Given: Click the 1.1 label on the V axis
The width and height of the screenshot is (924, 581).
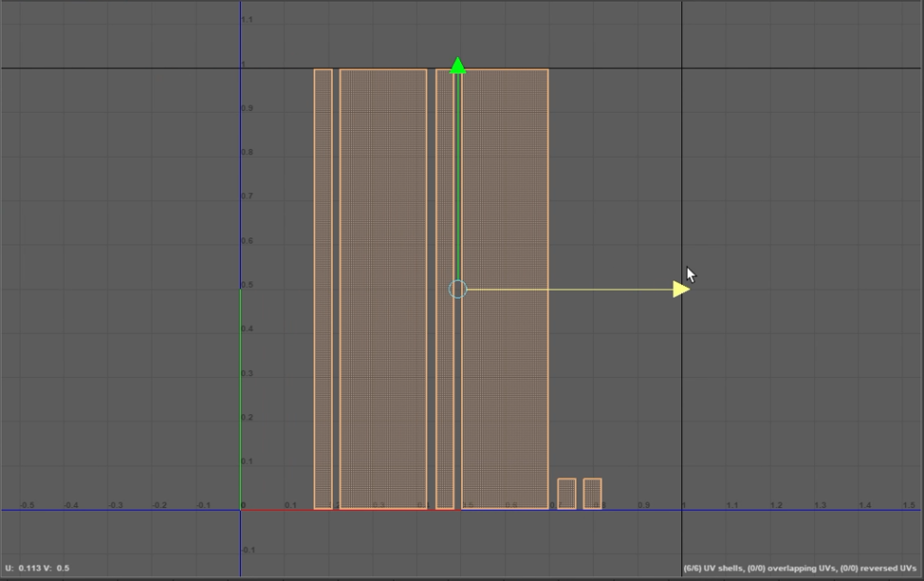Looking at the screenshot, I should pyautogui.click(x=246, y=20).
